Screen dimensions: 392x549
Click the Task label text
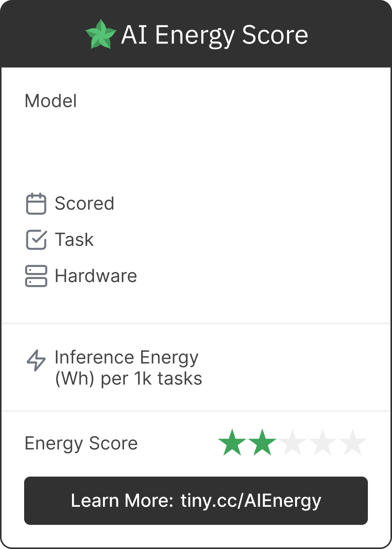pyautogui.click(x=74, y=240)
